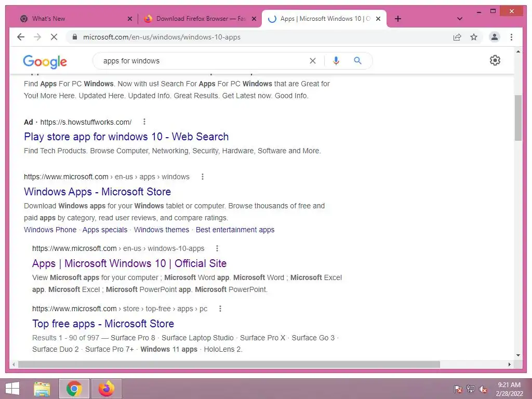The height and width of the screenshot is (399, 532).
Task: Open the 'Best entertainment apps' sitelink
Action: point(235,230)
